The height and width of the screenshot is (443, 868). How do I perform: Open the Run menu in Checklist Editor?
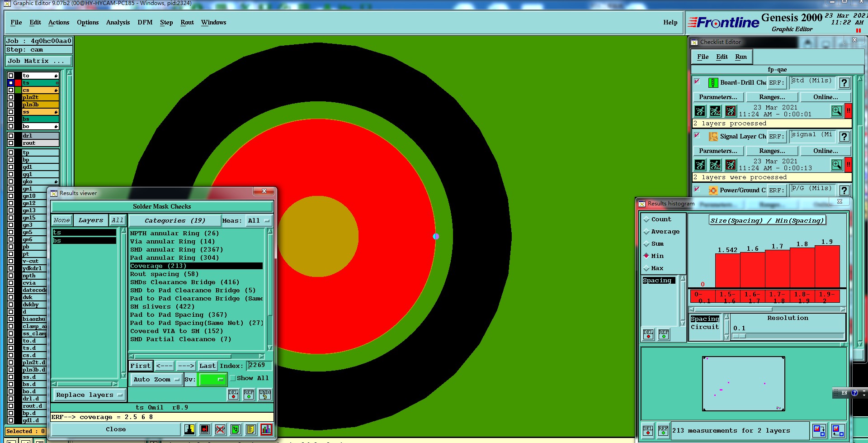(741, 57)
